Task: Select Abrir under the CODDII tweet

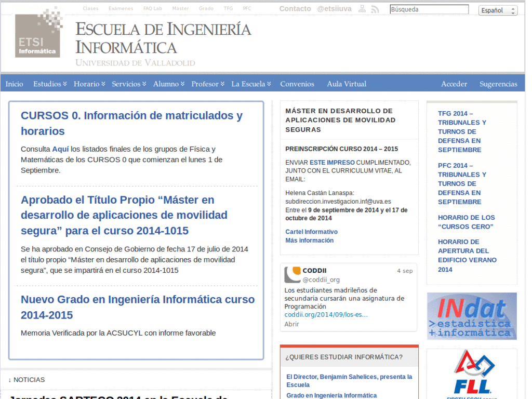Action: [x=291, y=324]
